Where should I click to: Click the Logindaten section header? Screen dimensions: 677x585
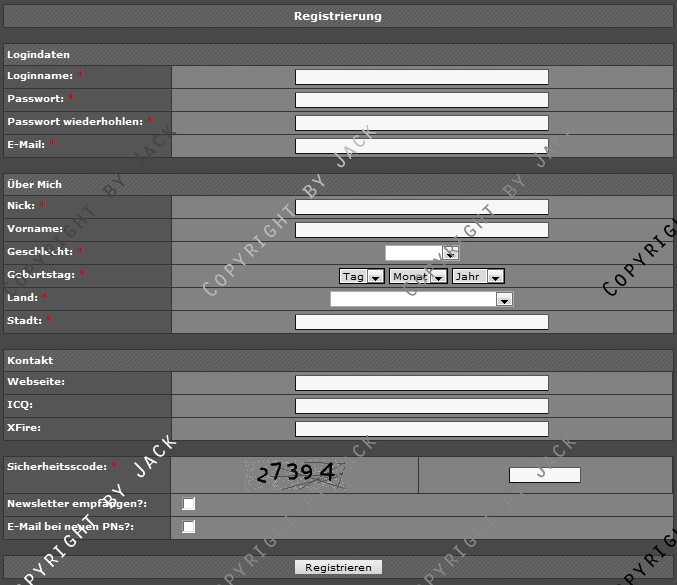coord(338,54)
